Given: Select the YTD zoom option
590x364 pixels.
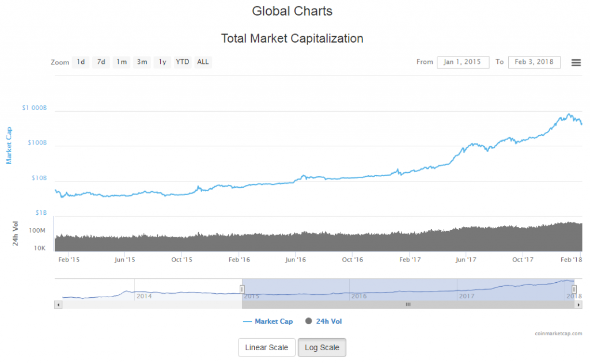Looking at the screenshot, I should click(x=183, y=62).
